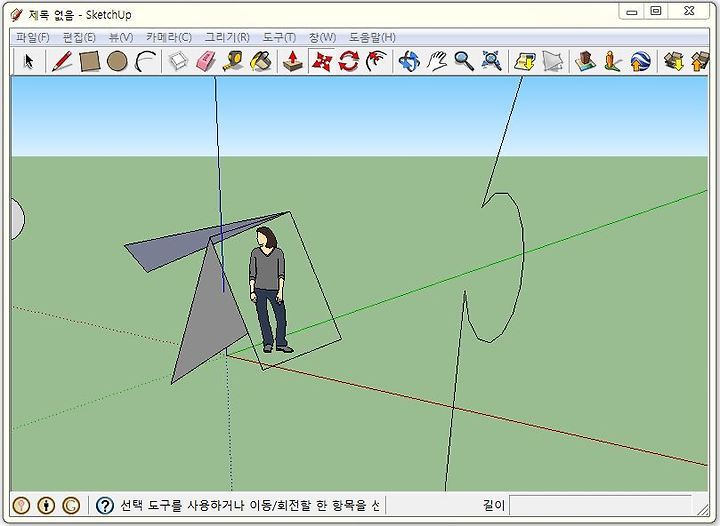Minimize the SketchUp window
Screen dimensions: 720x526
[632, 12]
